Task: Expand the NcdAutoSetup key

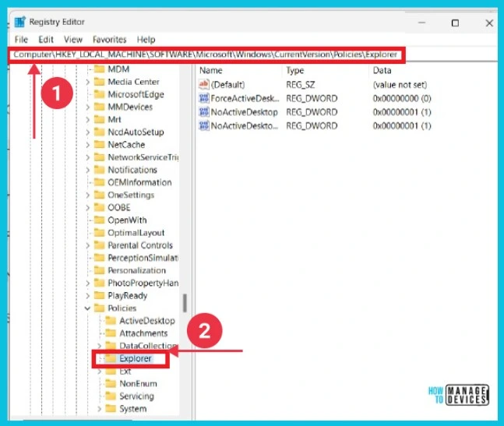Action: [x=88, y=132]
